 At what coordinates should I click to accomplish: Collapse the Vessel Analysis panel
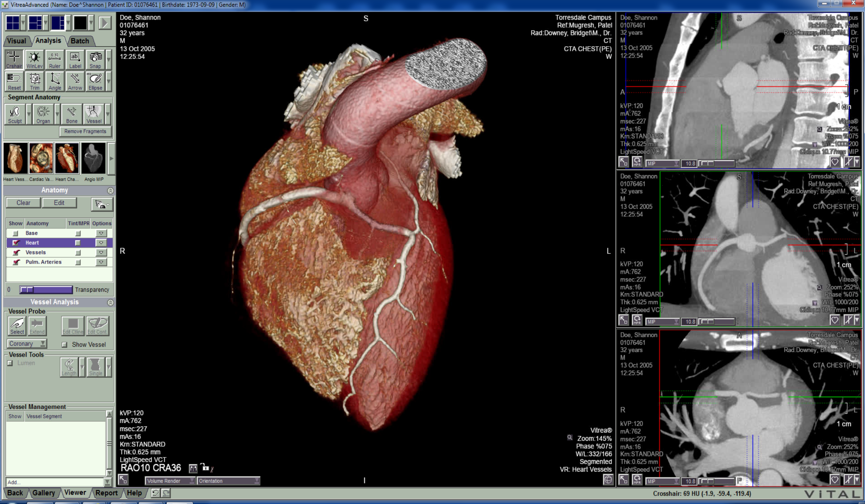tap(110, 302)
